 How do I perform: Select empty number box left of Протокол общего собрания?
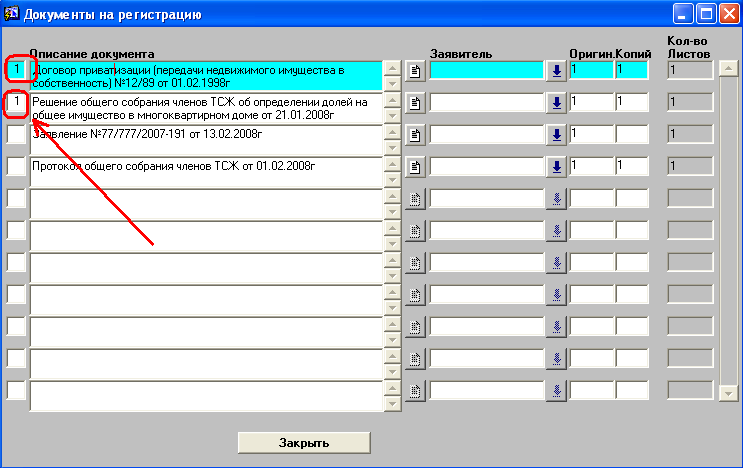pos(17,166)
